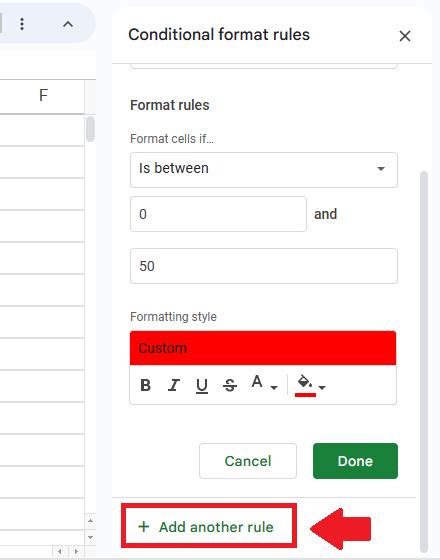Viewport: 440px width, 560px height.
Task: Open the three-dot more options menu
Action: coord(22,24)
